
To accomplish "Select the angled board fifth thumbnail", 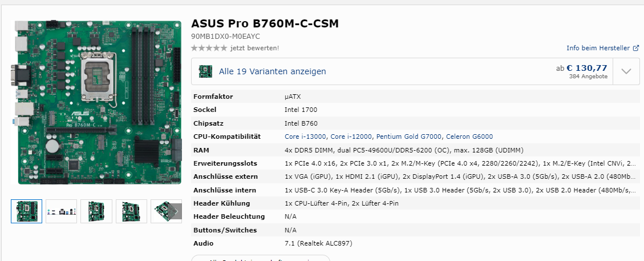I will (167, 211).
